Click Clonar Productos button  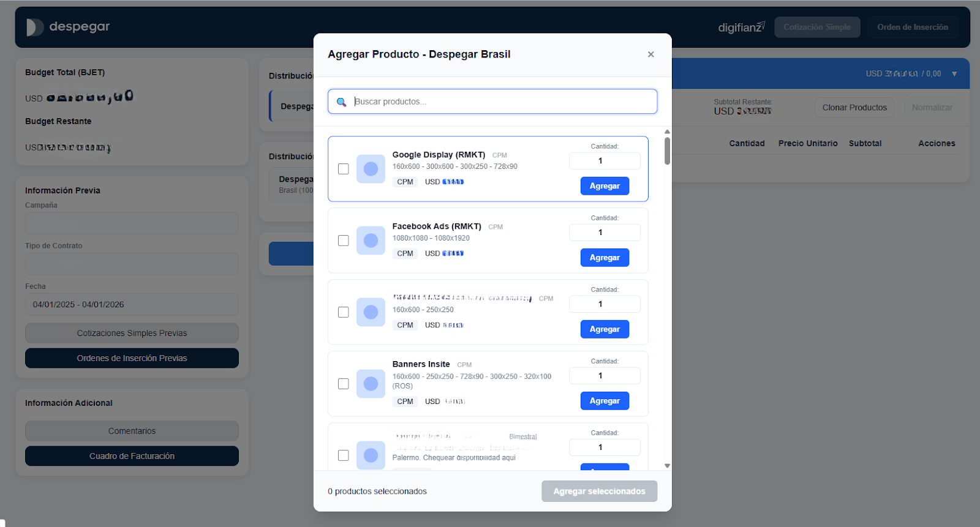click(x=854, y=108)
